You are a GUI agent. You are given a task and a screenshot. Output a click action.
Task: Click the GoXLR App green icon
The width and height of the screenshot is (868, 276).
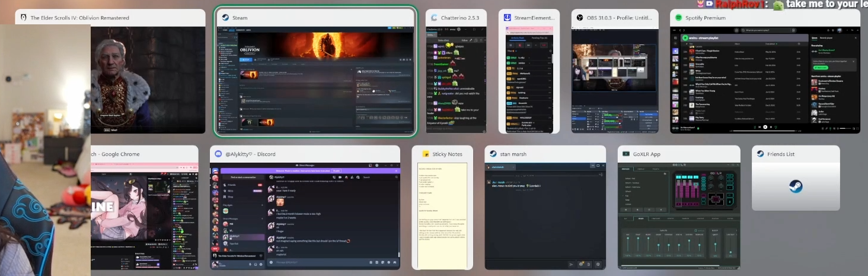[x=626, y=154]
